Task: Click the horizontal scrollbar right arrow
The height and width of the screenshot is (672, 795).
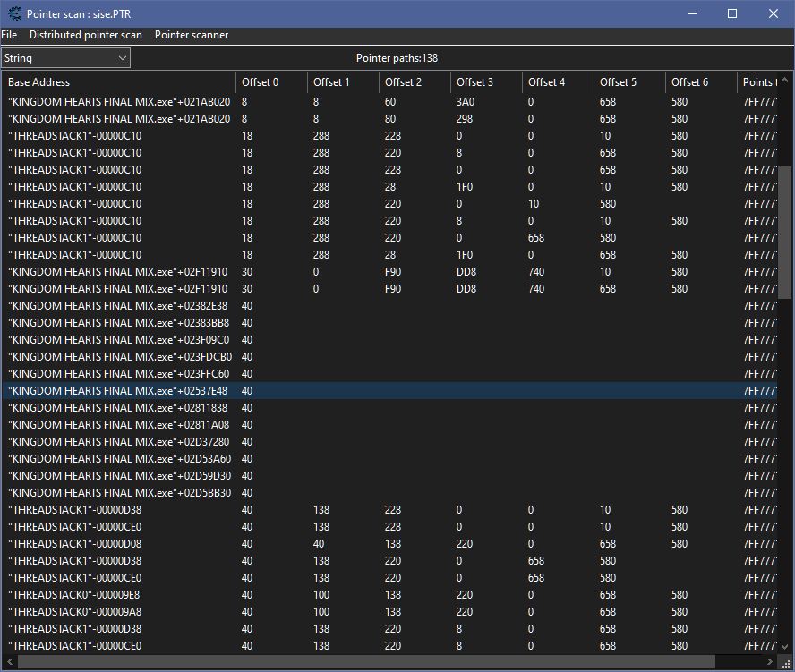Action: (x=768, y=662)
